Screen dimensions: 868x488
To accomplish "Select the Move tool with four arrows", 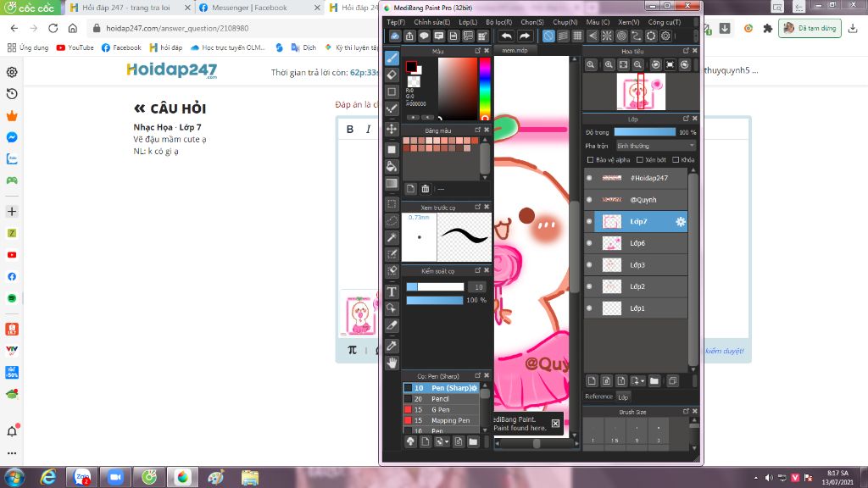I will pyautogui.click(x=392, y=129).
